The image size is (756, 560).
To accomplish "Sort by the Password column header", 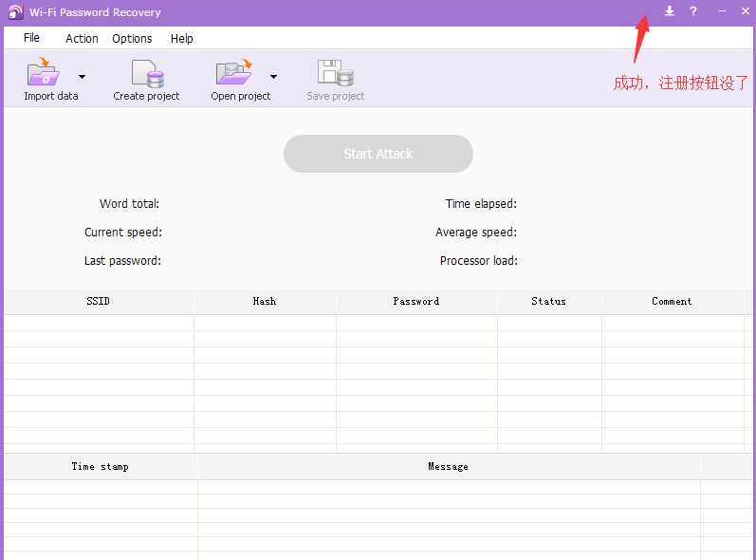I will [x=416, y=302].
